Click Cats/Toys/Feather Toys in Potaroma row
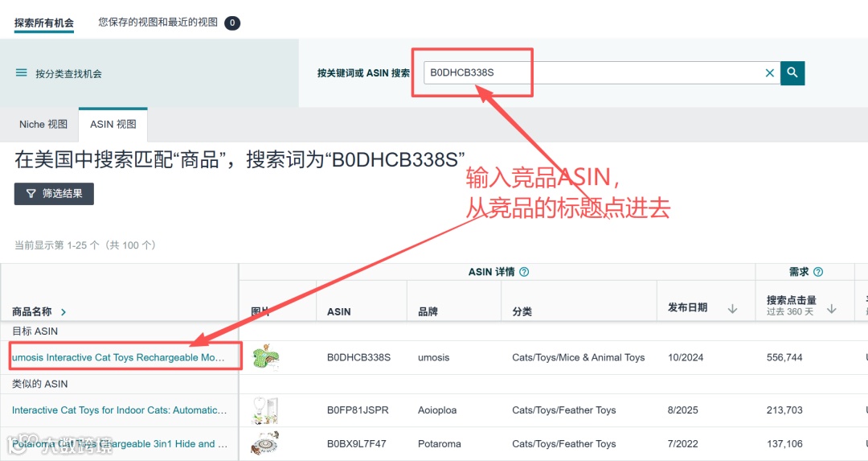The image size is (868, 461). pos(564,444)
